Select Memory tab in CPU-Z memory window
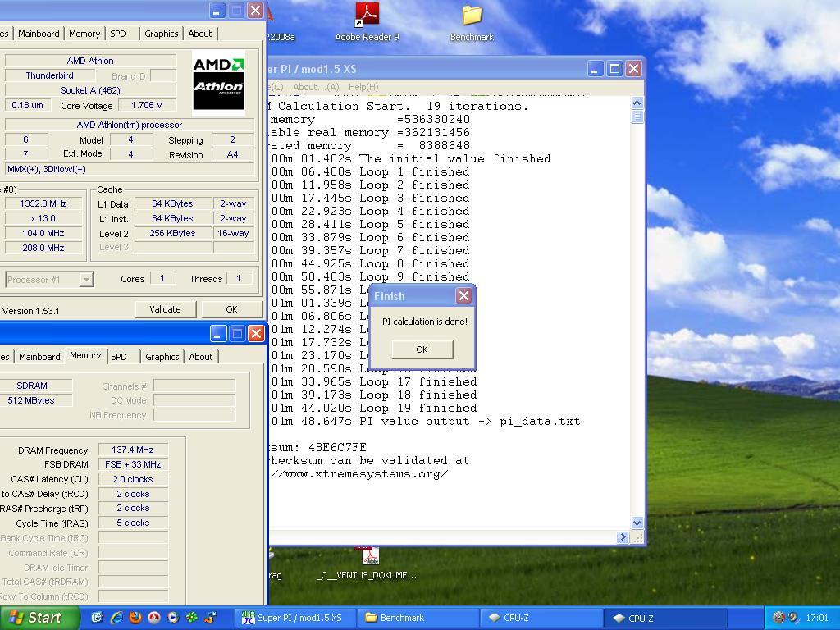This screenshot has width=840, height=630. pos(85,356)
